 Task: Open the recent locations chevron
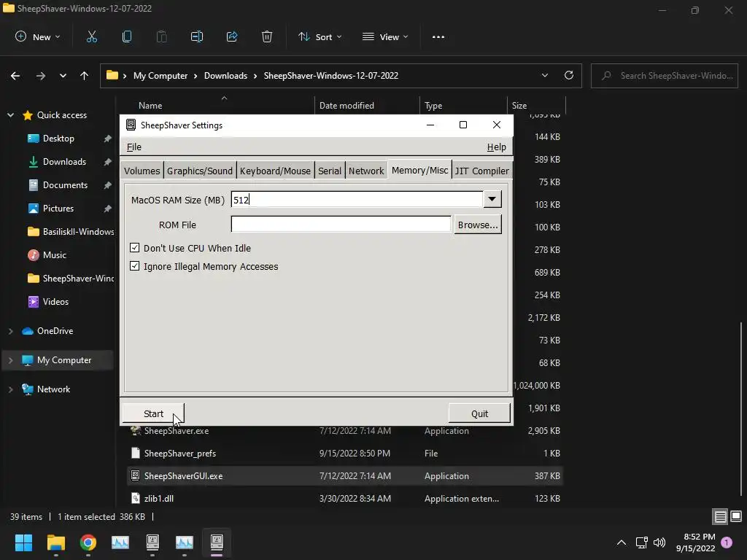(x=63, y=76)
